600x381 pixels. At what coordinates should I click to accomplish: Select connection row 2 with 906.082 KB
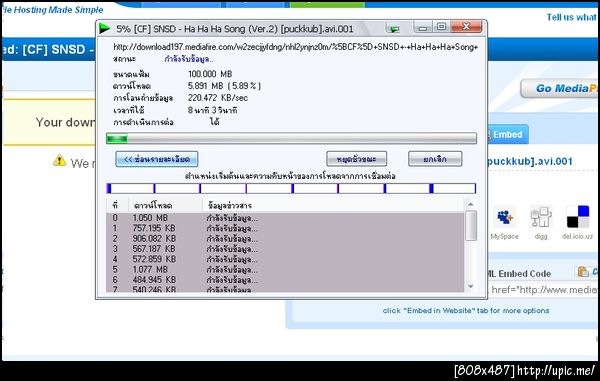(x=285, y=239)
